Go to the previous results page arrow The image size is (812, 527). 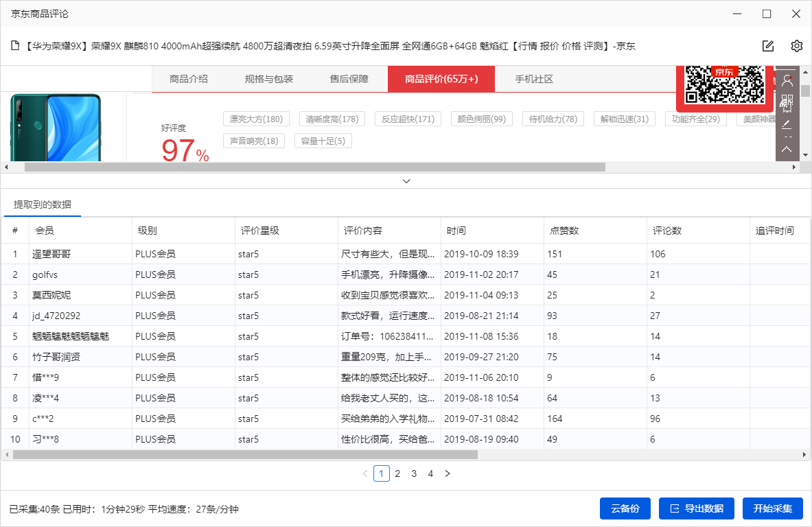pyautogui.click(x=365, y=473)
